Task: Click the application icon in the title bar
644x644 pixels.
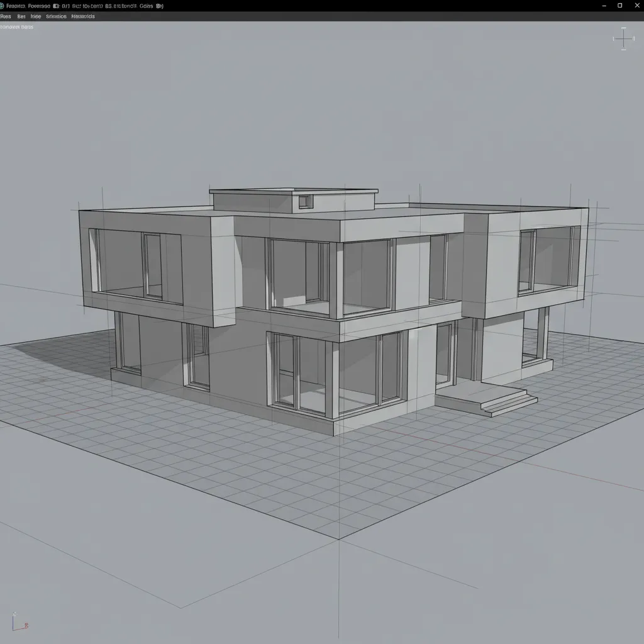Action: (2, 6)
